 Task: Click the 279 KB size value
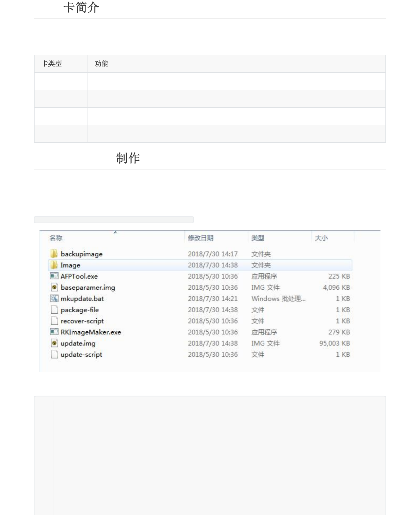point(339,332)
